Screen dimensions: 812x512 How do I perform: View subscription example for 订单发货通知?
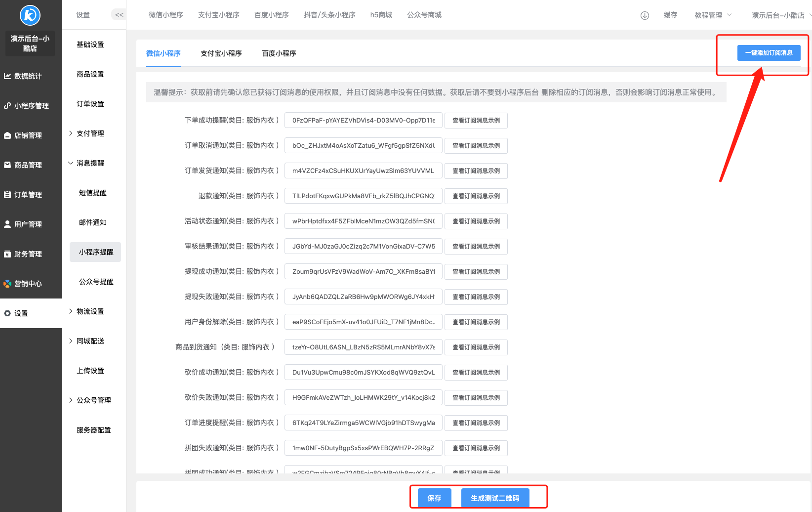point(476,171)
